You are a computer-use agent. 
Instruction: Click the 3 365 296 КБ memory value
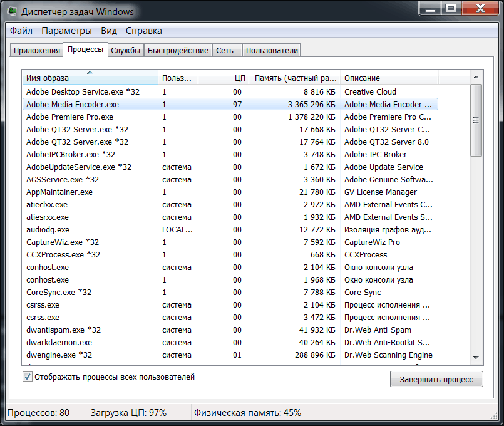[311, 105]
